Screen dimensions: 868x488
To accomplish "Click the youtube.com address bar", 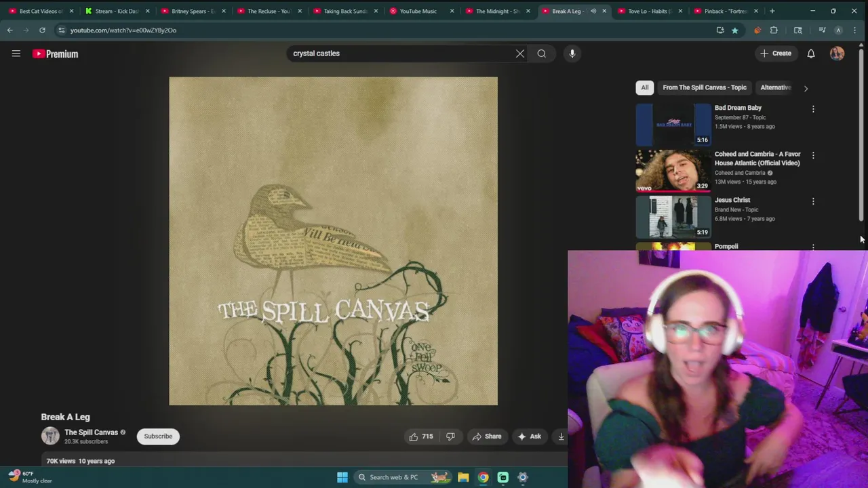I will pyautogui.click(x=380, y=30).
